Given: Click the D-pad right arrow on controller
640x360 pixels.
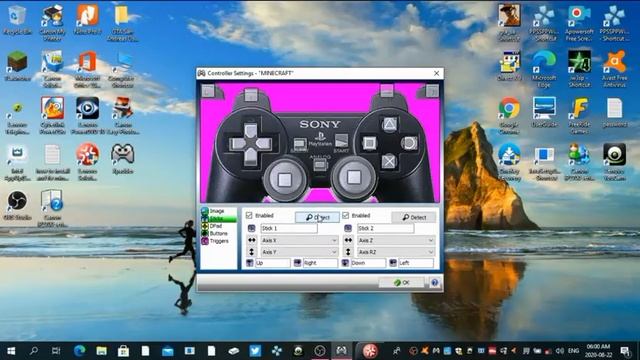Looking at the screenshot, I should 264,144.
